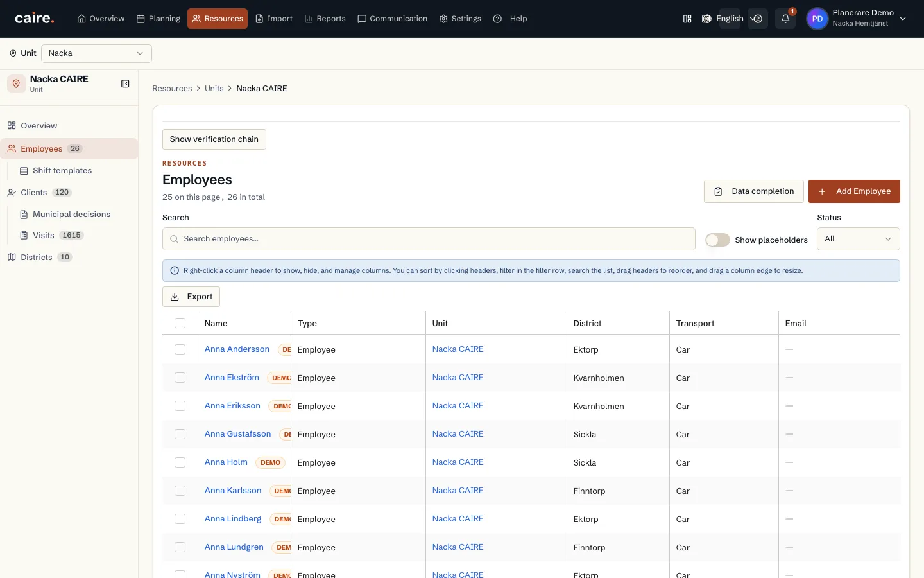The height and width of the screenshot is (578, 924).
Task: Sort by the Transport column header
Action: 696,323
